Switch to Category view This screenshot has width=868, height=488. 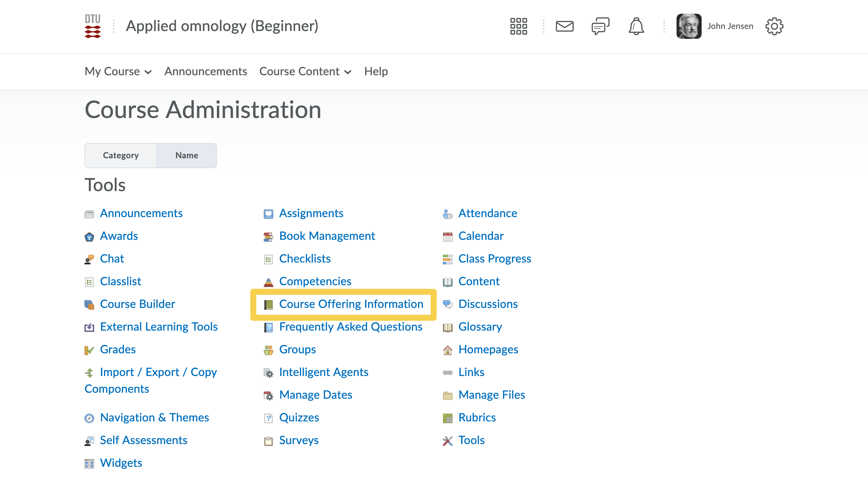pos(121,155)
